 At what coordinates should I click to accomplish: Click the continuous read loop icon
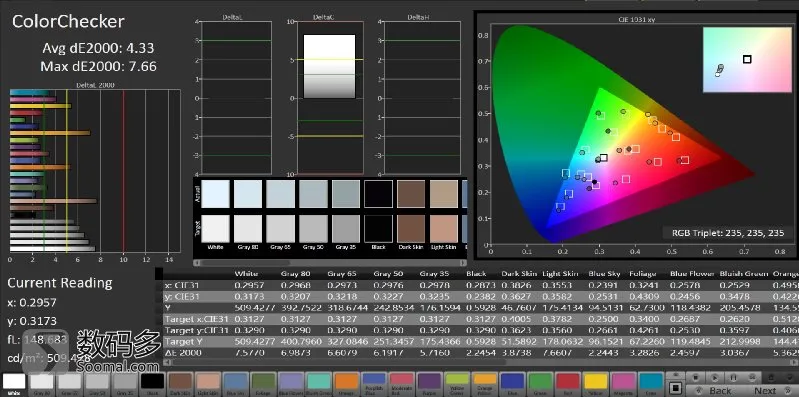(752, 378)
